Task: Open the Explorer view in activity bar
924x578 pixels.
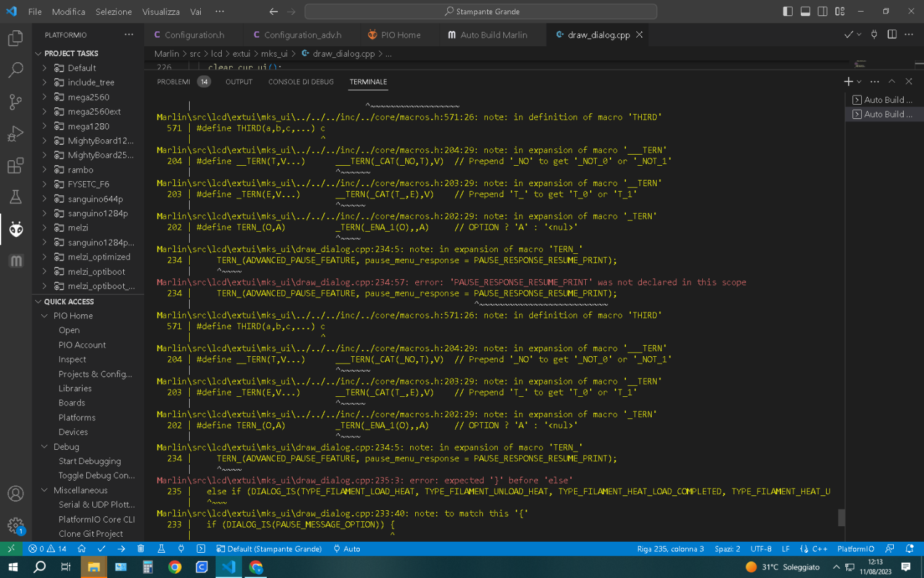Action: 15,38
